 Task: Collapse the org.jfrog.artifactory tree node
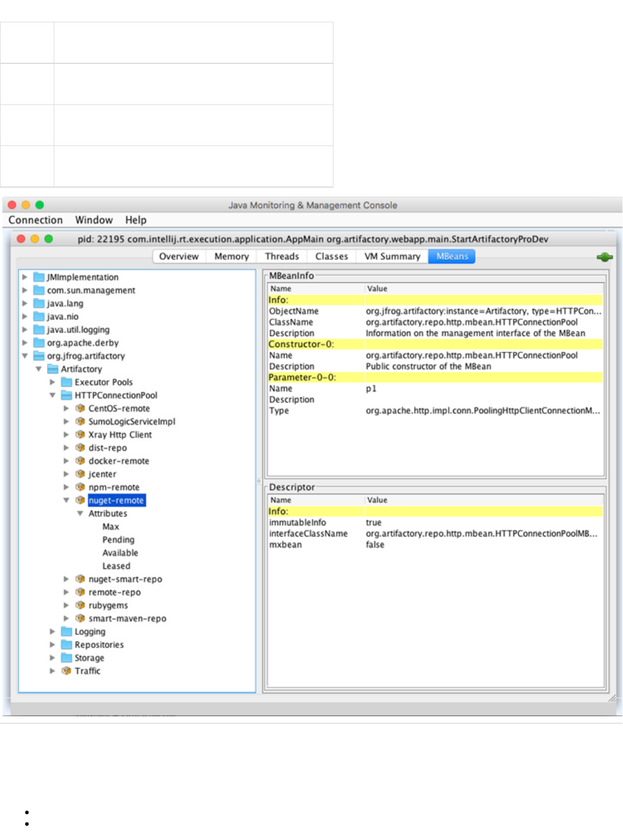tap(25, 356)
